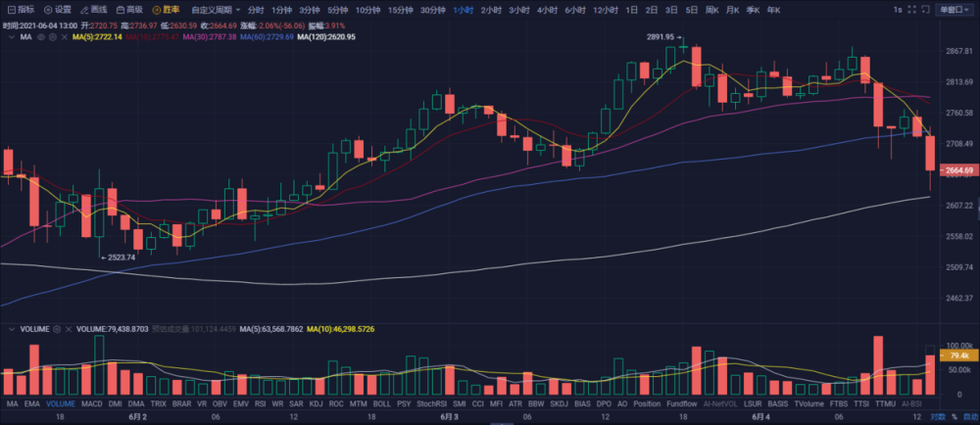
Task: Select the 1小时 timeframe
Action: pyautogui.click(x=464, y=10)
